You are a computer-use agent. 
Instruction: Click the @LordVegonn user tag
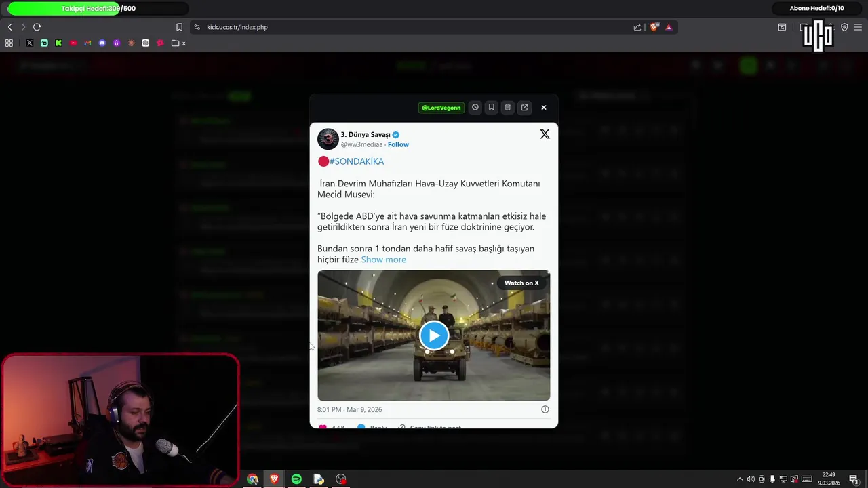(441, 108)
